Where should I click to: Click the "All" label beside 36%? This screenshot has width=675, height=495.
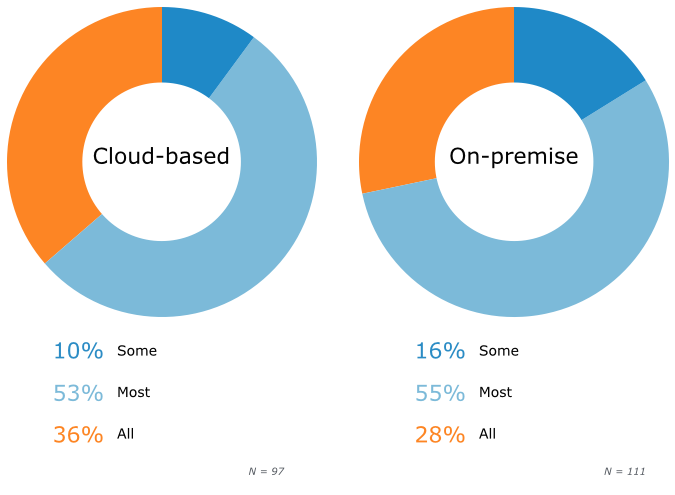[125, 435]
